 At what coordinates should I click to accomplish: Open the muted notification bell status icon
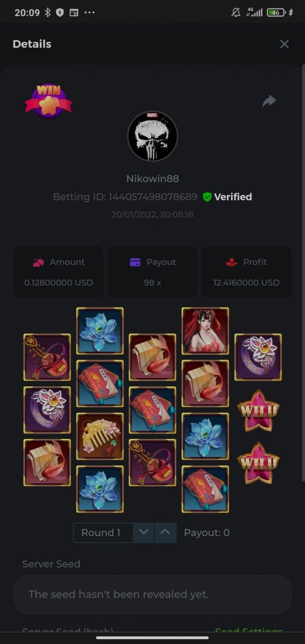(x=236, y=12)
